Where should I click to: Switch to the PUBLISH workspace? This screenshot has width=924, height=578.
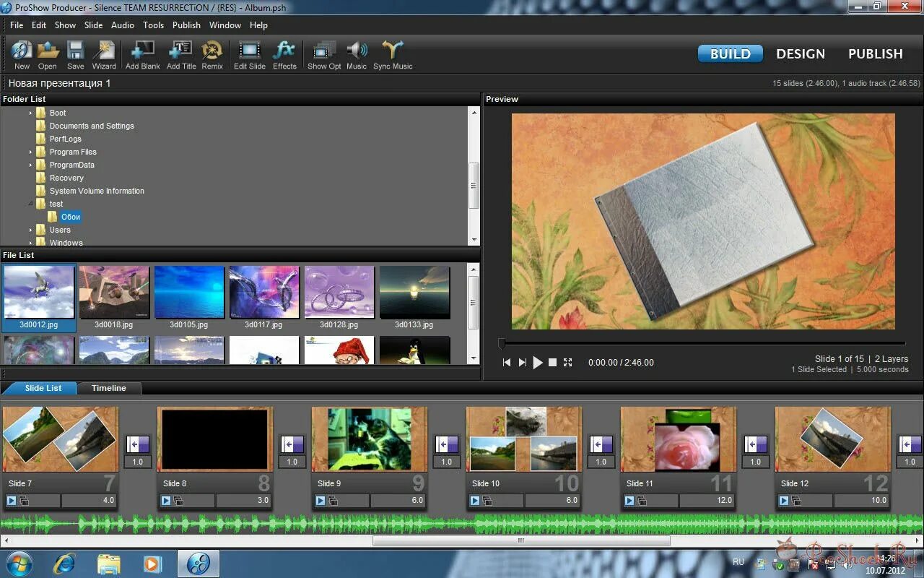coord(876,53)
